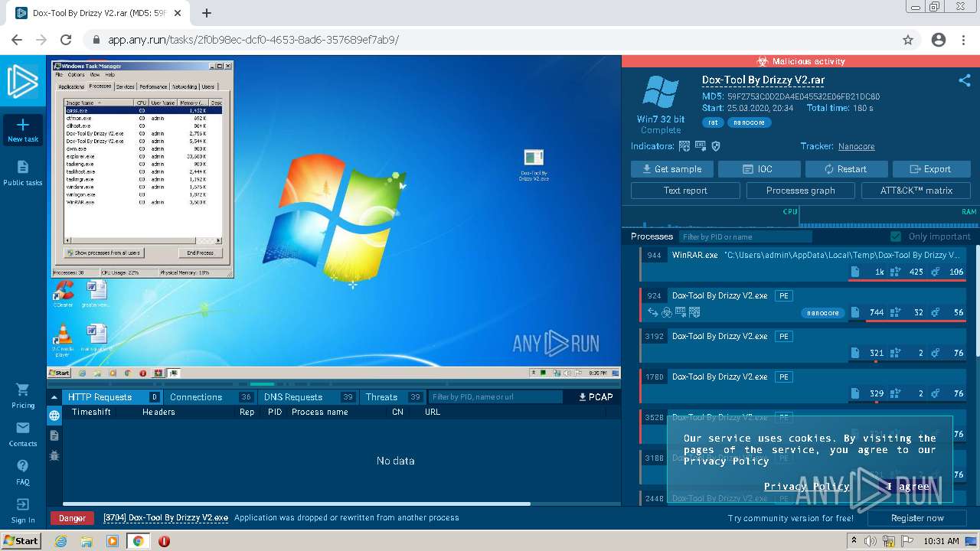
Task: Click End Process in Task Manager
Action: coord(201,253)
